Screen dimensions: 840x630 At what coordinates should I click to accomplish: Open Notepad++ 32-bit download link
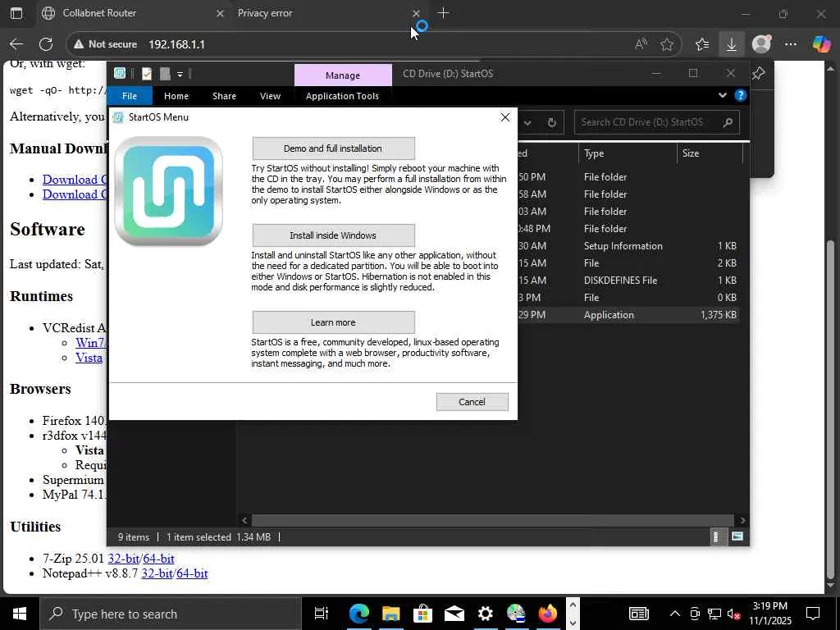157,573
